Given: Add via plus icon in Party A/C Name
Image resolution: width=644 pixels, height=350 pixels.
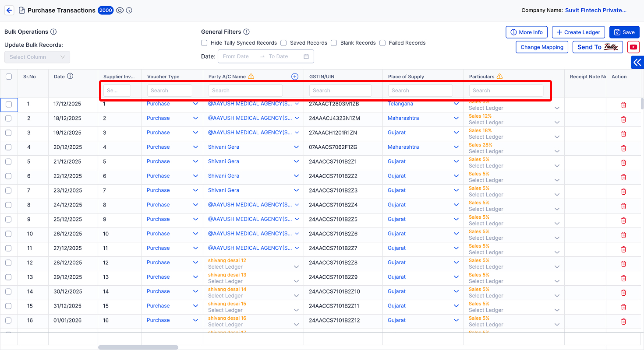Looking at the screenshot, I should pyautogui.click(x=295, y=77).
